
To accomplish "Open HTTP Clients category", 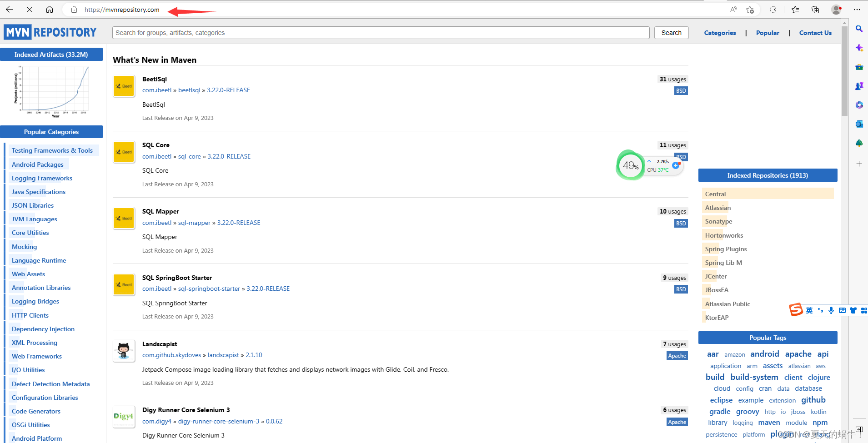I will tap(30, 315).
